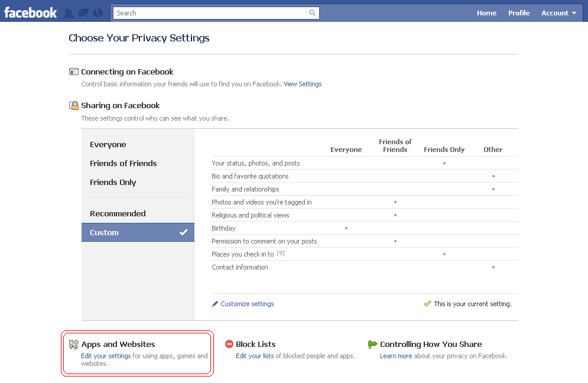588x383 pixels.
Task: Open Customize settings link
Action: (247, 304)
